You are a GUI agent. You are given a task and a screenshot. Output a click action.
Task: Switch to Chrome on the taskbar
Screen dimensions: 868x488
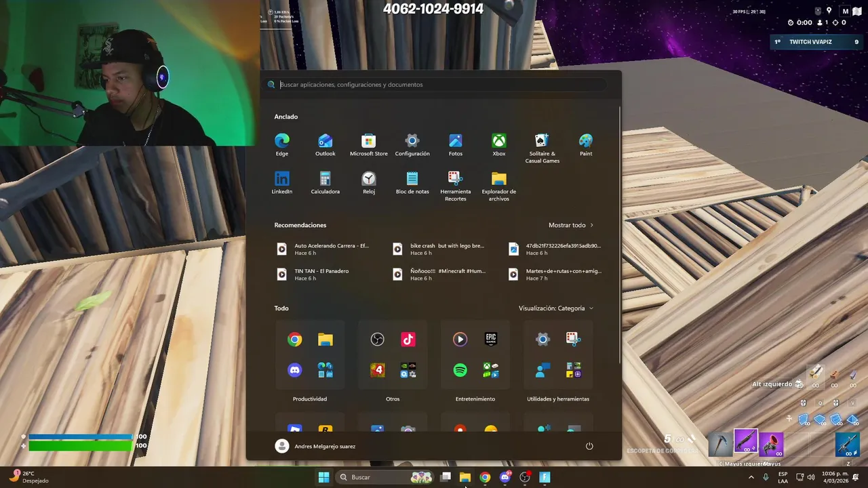[485, 477]
